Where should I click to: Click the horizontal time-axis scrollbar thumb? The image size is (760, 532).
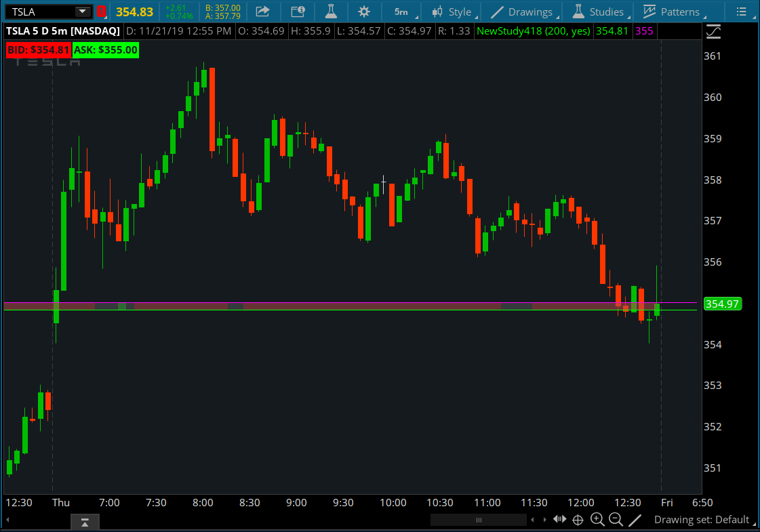[479, 520]
